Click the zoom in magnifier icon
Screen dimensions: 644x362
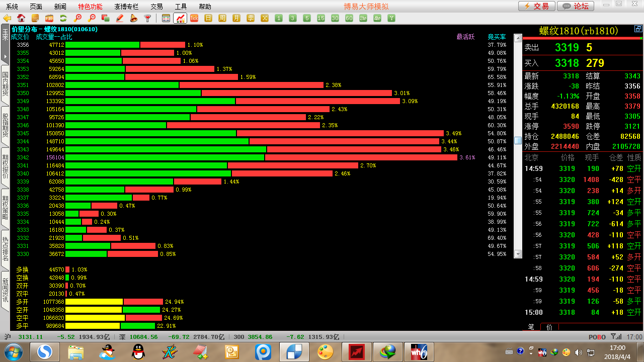[77, 18]
